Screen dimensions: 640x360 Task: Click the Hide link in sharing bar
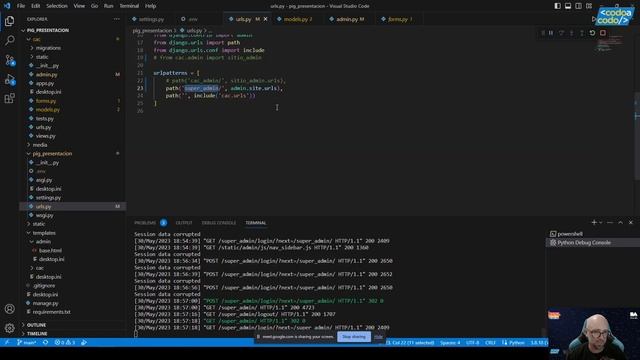[x=378, y=337]
